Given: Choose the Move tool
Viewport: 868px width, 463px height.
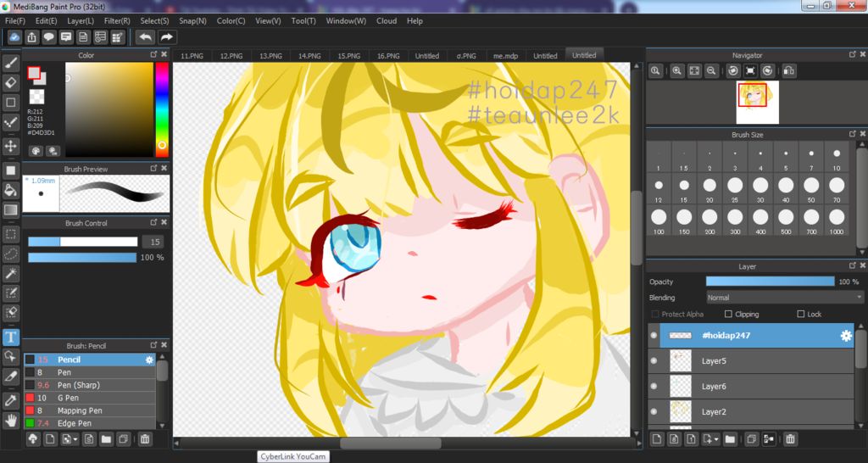Looking at the screenshot, I should [11, 146].
